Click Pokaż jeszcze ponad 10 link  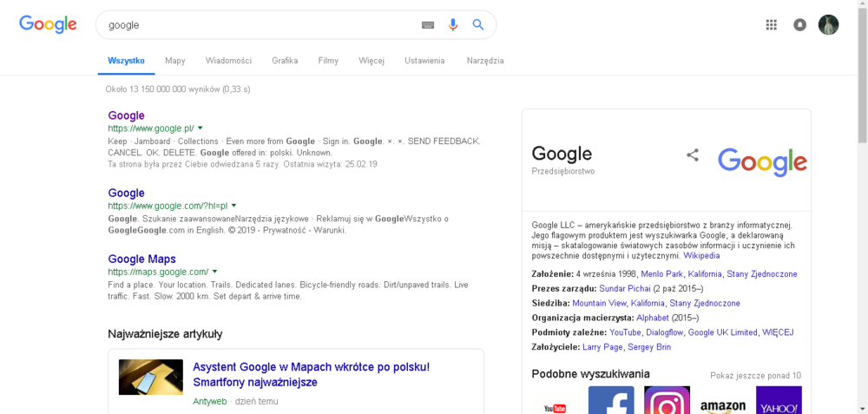[x=756, y=375]
